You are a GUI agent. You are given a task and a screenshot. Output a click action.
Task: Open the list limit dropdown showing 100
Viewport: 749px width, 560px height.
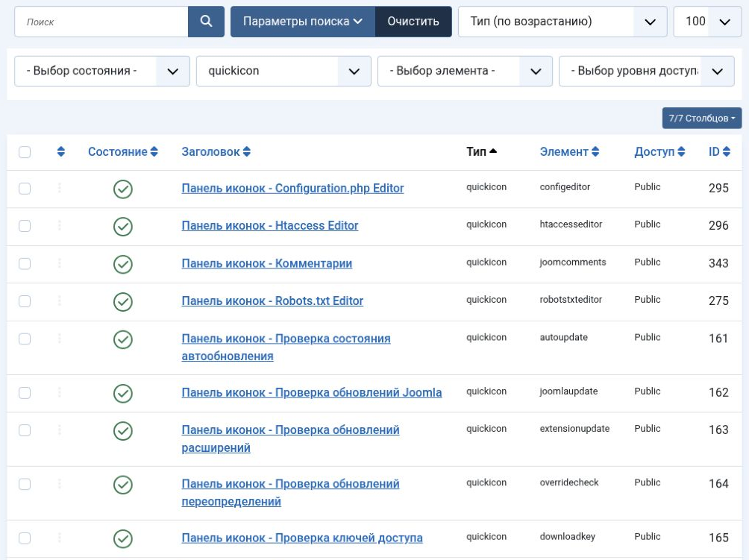pyautogui.click(x=707, y=22)
